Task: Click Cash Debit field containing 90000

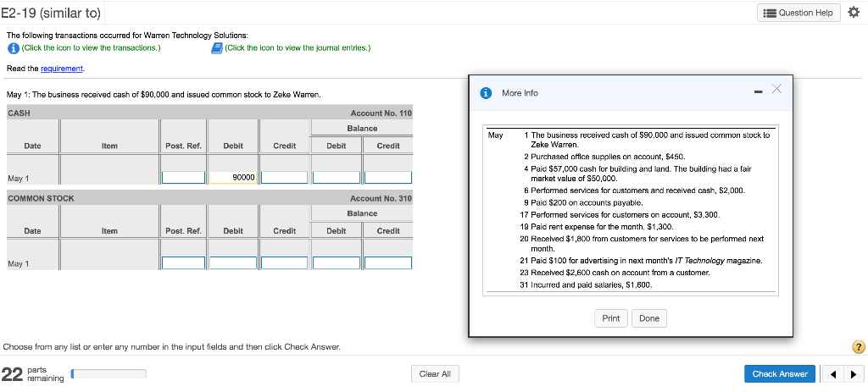Action: (x=233, y=178)
